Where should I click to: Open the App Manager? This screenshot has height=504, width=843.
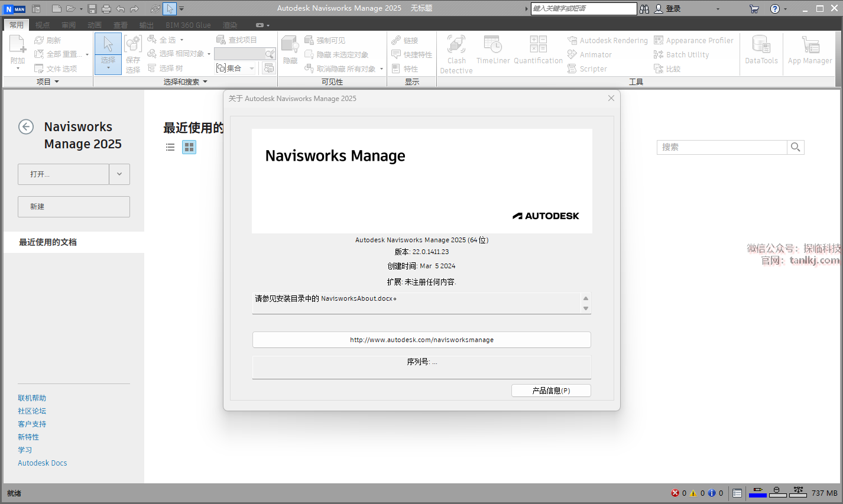[x=810, y=46]
